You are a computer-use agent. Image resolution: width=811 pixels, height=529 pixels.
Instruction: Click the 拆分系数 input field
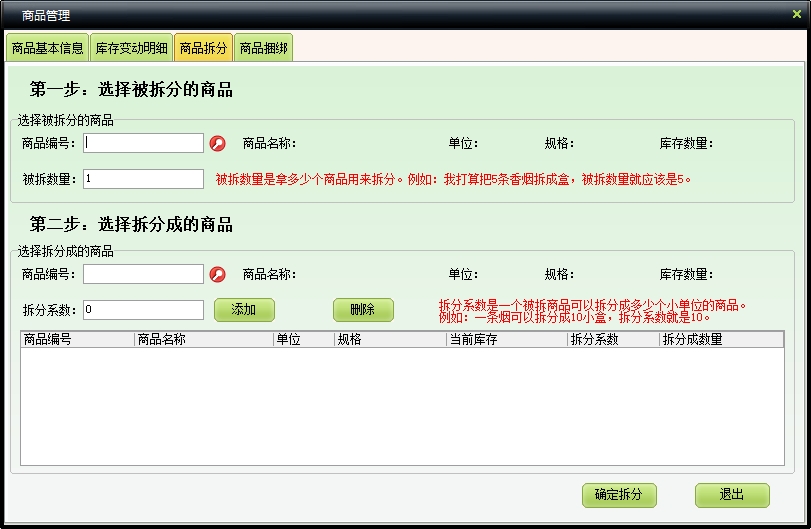pos(143,310)
